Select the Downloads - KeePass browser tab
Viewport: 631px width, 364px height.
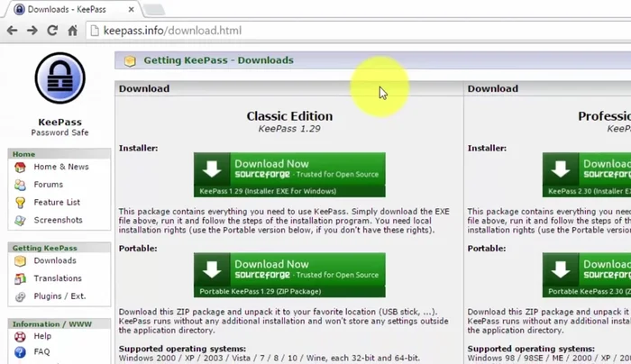[x=72, y=9]
